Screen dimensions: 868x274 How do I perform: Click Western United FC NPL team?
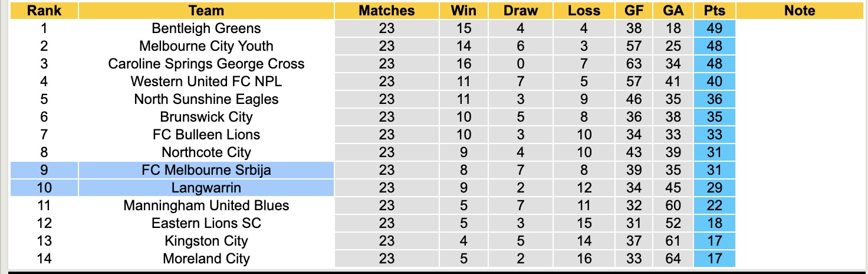coord(206,81)
